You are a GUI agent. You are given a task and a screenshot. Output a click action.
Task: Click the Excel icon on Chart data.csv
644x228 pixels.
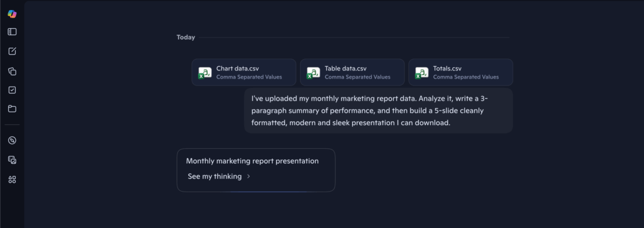click(205, 73)
